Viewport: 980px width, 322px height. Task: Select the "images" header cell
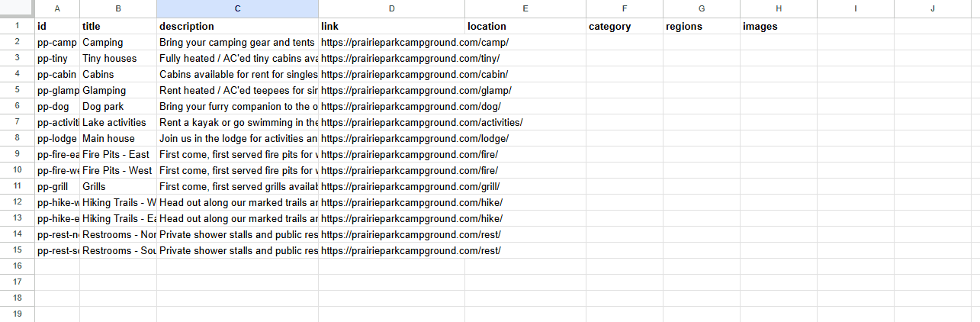click(x=778, y=27)
